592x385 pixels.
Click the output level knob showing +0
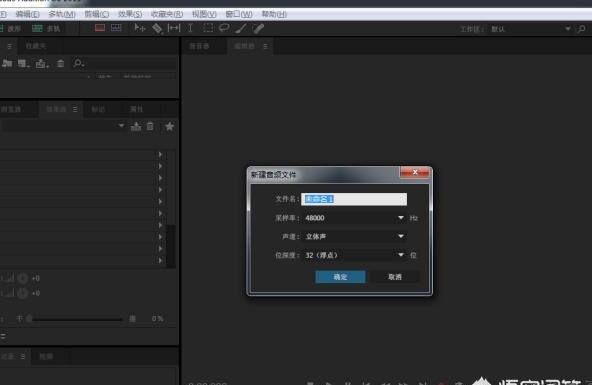23,293
